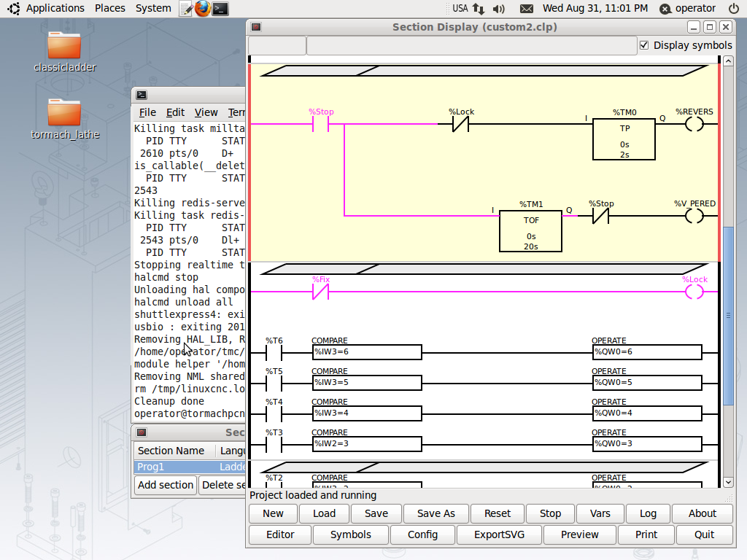Click the Add section button

(166, 485)
